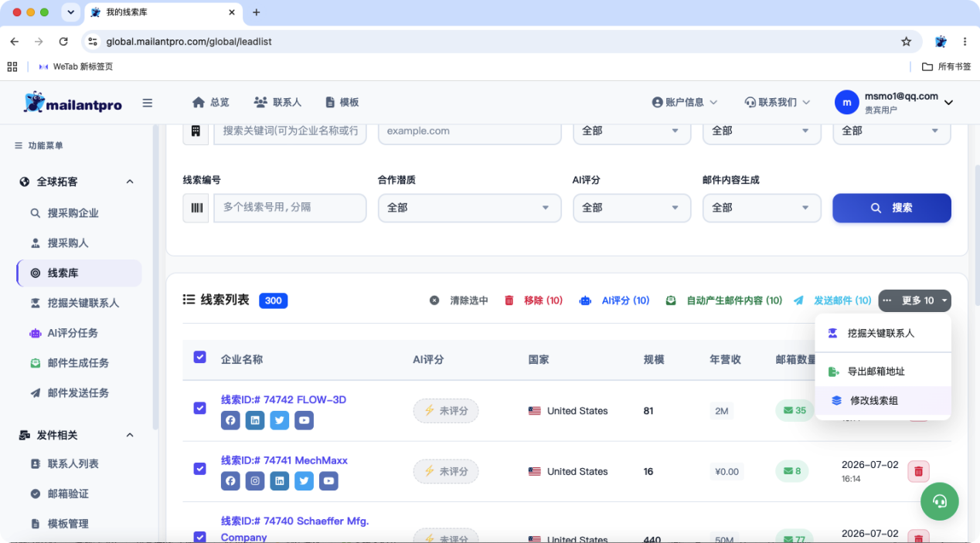Open YouTube icon for MechMaxx lead
The width and height of the screenshot is (980, 543).
tap(329, 480)
